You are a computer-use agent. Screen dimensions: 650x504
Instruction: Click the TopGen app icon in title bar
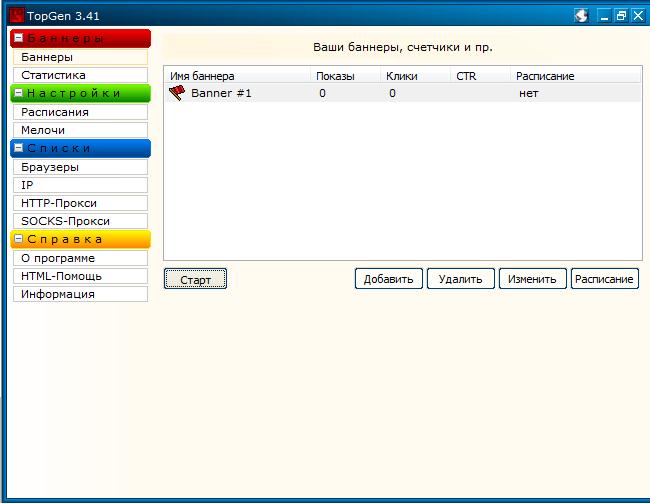pos(17,16)
